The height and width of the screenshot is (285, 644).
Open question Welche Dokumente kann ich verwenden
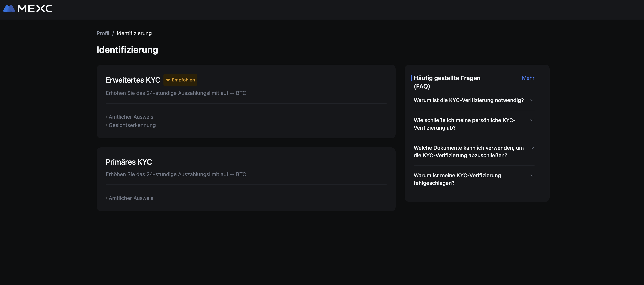point(468,152)
